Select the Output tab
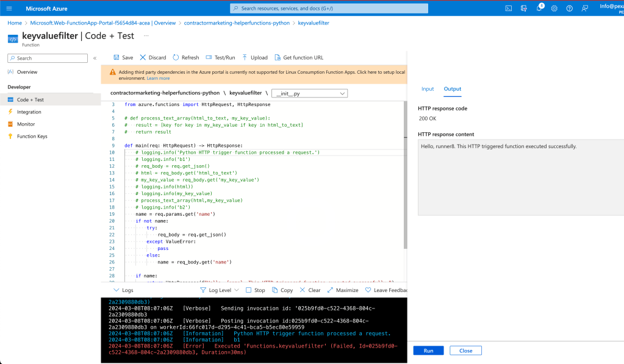Viewport: 624px width, 364px height. coord(453,89)
